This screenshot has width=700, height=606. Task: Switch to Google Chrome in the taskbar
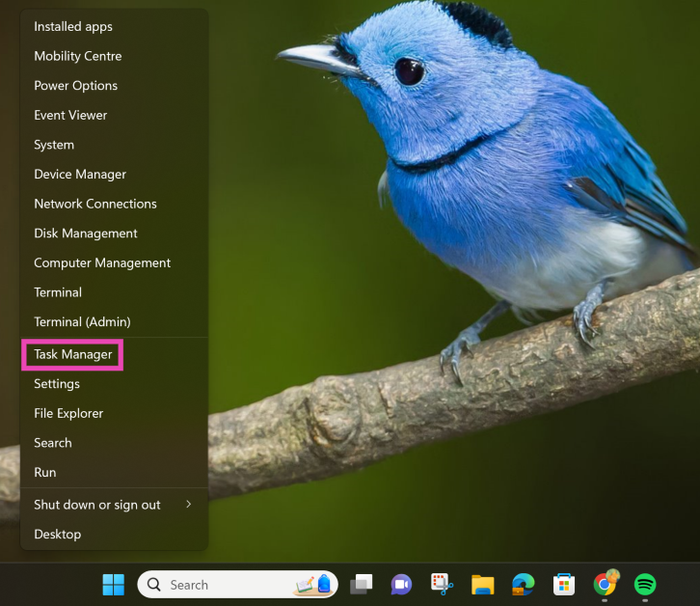(606, 584)
